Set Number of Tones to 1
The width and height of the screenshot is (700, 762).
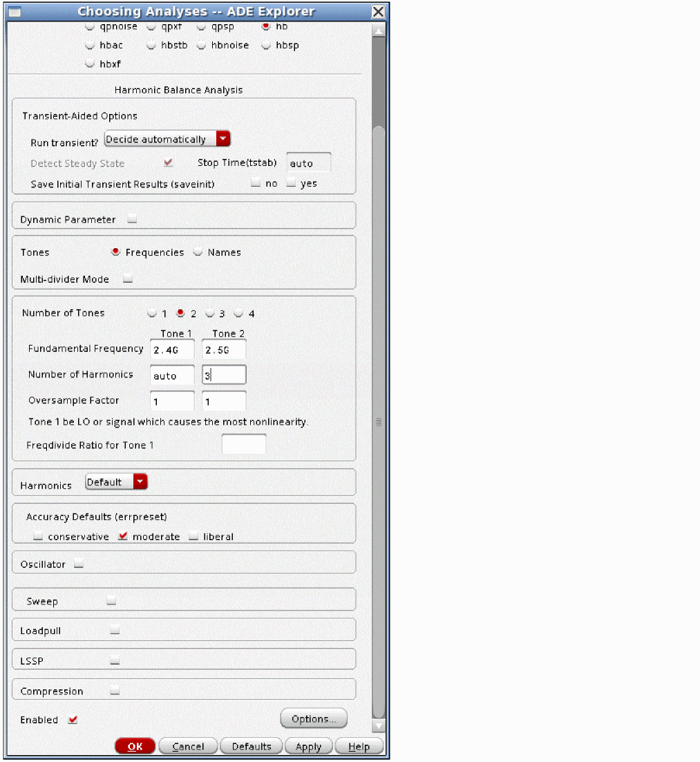152,313
